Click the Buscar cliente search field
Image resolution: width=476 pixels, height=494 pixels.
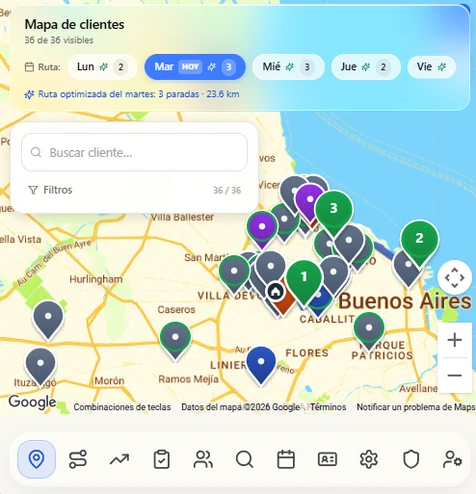coord(134,152)
